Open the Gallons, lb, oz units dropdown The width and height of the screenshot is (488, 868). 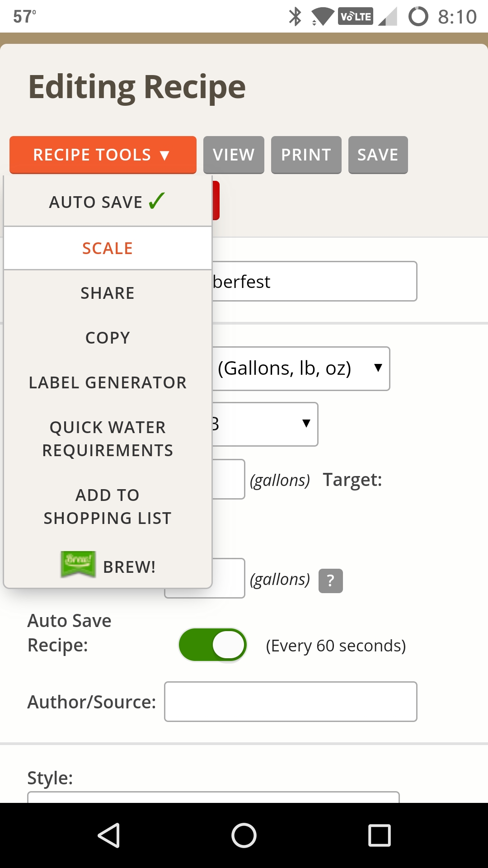click(300, 368)
